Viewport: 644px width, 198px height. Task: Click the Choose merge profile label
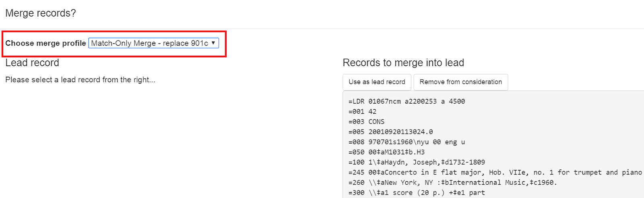point(45,43)
